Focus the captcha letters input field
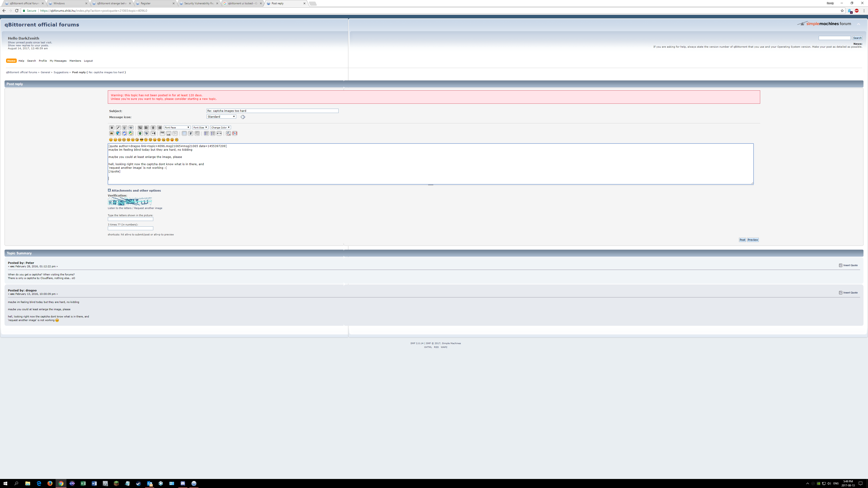868x488 pixels. click(x=130, y=219)
